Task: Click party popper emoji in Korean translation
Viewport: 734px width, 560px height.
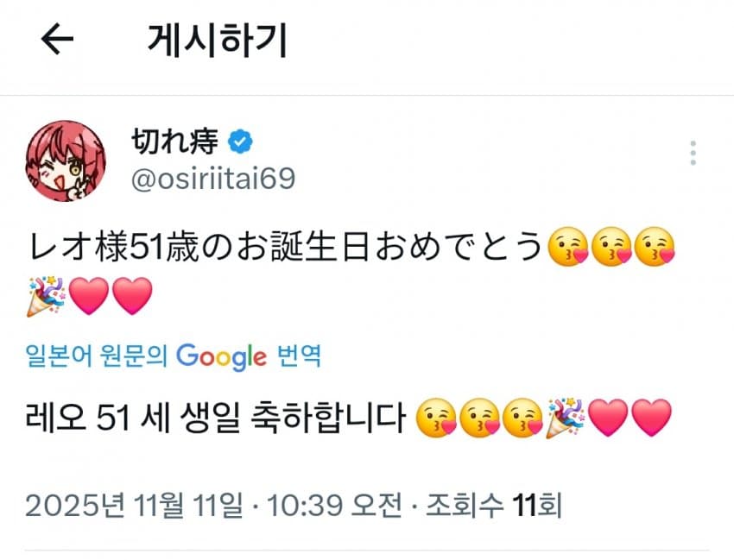Action: pyautogui.click(x=566, y=421)
